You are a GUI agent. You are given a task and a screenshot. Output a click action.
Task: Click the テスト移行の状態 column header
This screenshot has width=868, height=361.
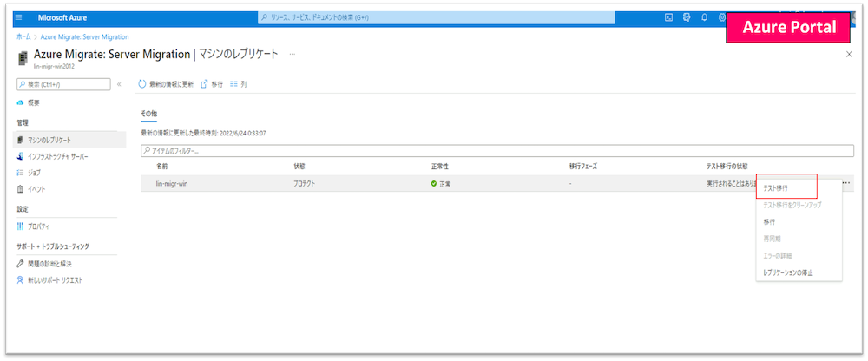click(727, 167)
